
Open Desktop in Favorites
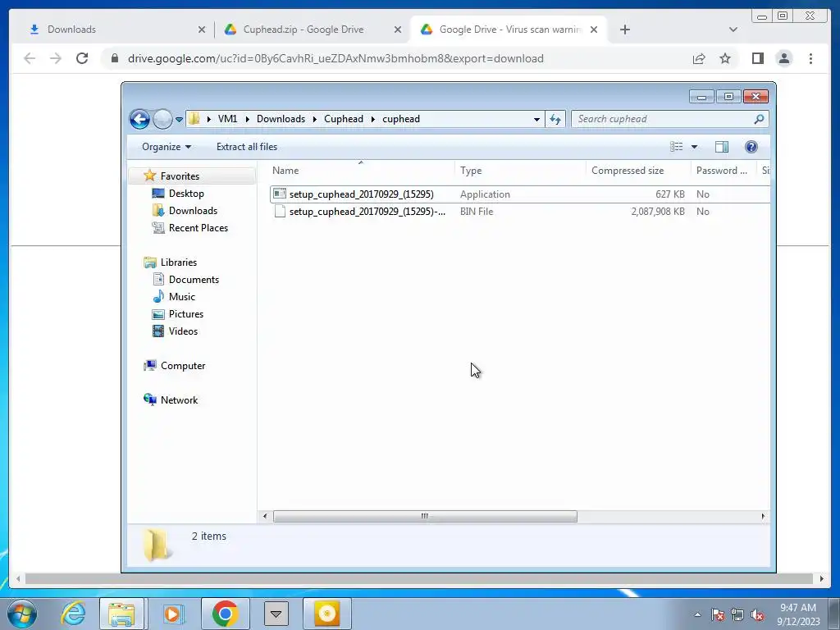point(186,194)
